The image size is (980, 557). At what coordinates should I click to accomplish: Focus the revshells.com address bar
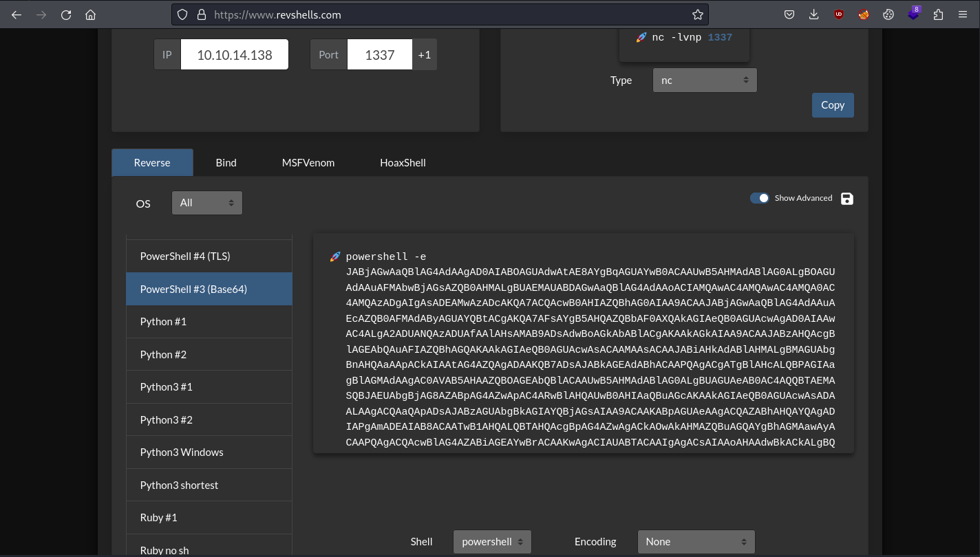(x=440, y=14)
